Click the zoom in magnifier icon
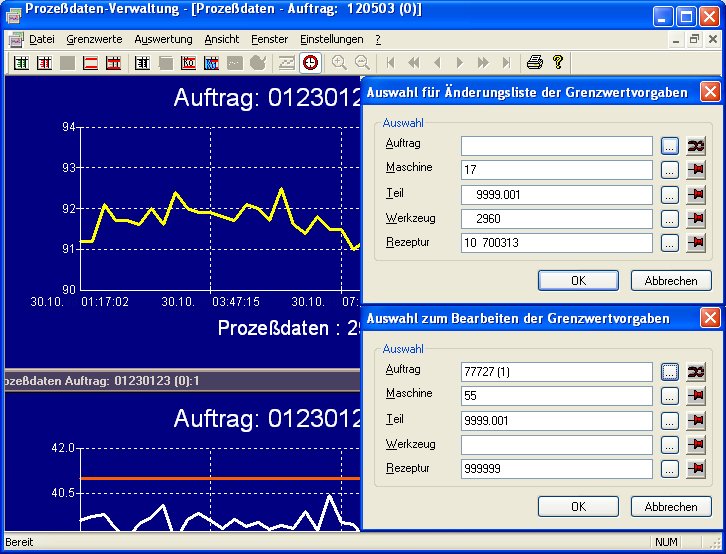 click(339, 62)
